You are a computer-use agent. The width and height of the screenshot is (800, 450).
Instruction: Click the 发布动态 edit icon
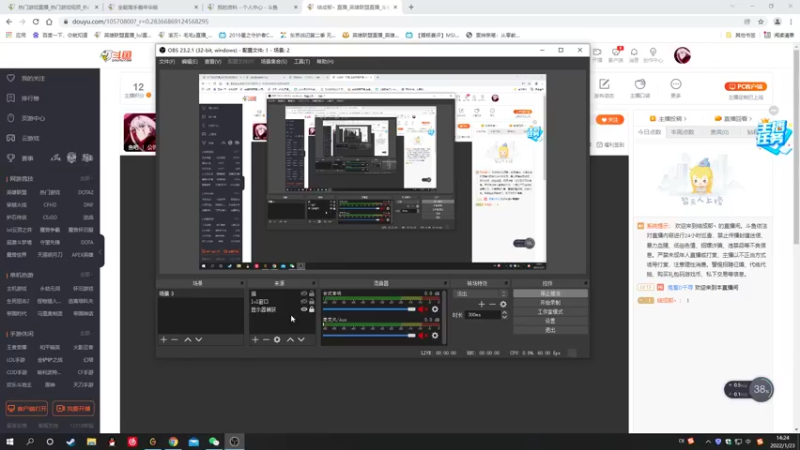coord(604,84)
